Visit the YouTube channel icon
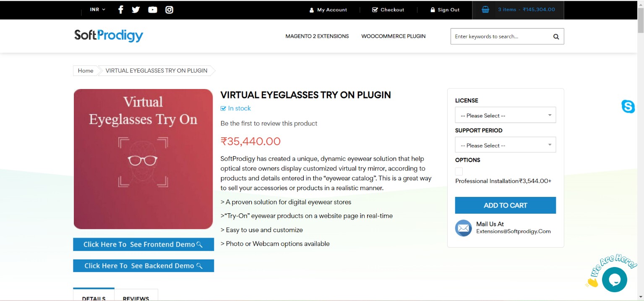 coord(152,9)
